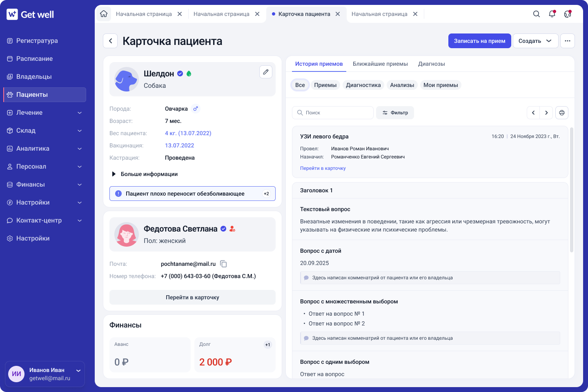Viewport: 588px width, 392px height.
Task: Click vaccination date 13.07.2022
Action: (180, 145)
